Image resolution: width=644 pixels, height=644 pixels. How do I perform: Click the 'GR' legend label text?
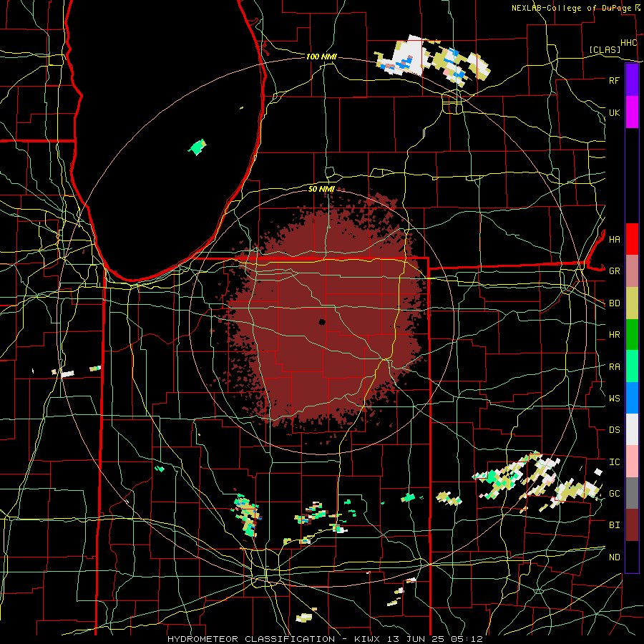[x=614, y=271]
